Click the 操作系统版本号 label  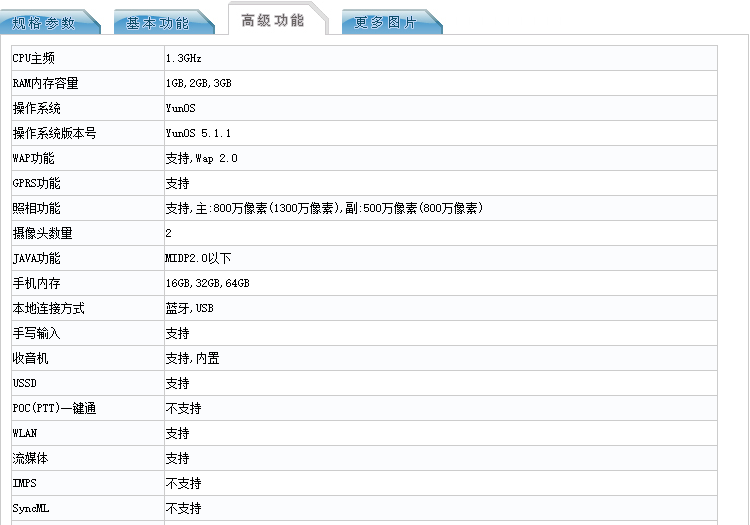54,134
